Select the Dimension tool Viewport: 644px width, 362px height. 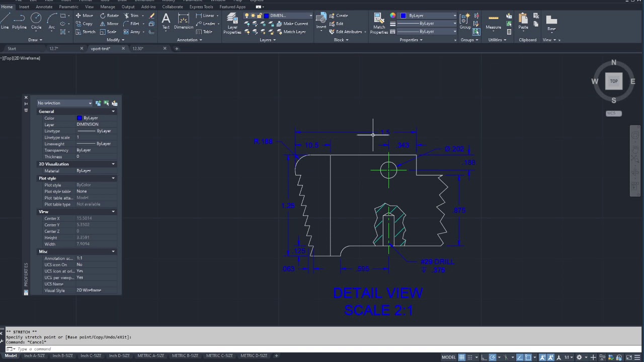click(x=184, y=21)
